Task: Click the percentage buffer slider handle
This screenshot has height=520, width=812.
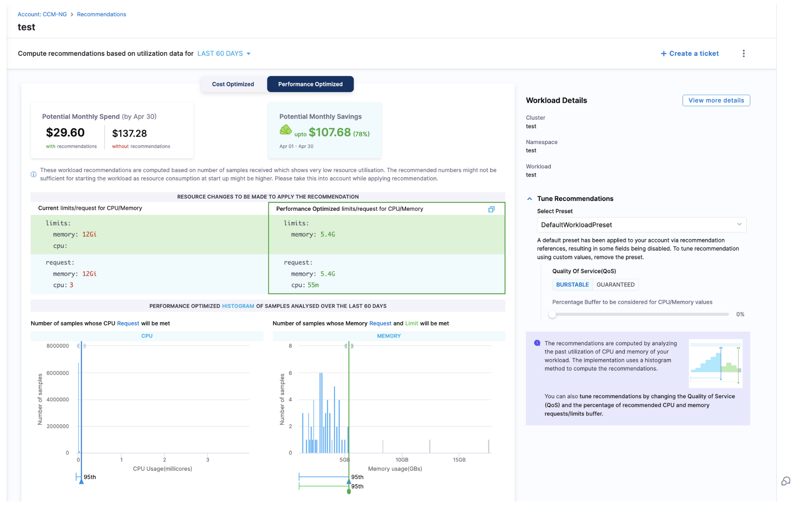Action: point(552,314)
